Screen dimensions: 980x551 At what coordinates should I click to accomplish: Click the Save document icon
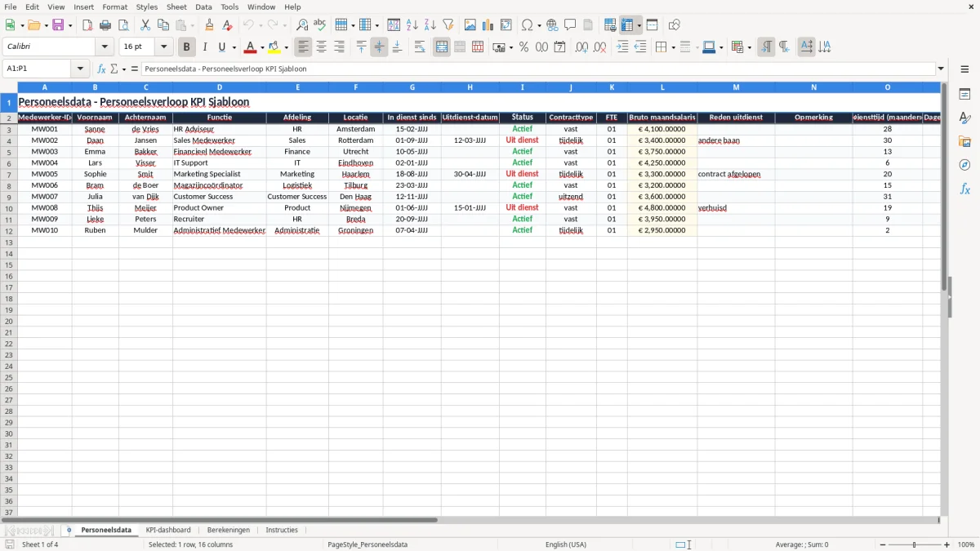point(58,25)
